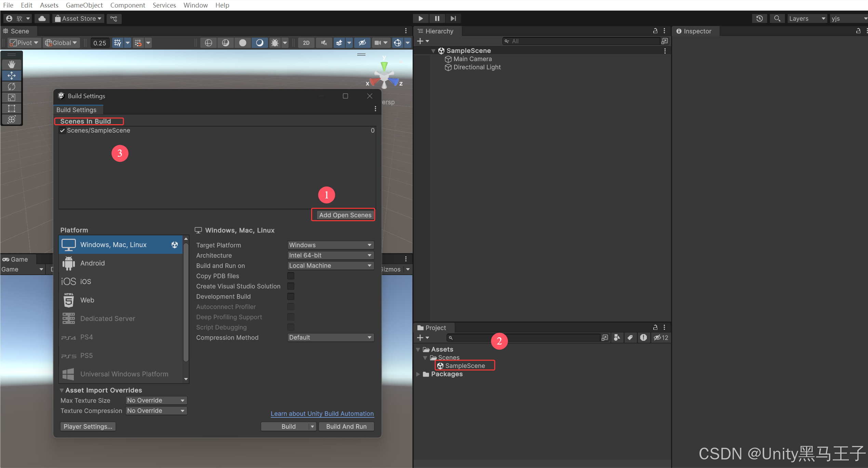Screen dimensions: 868x468
Task: Open the Compression Method dropdown
Action: [x=330, y=337]
